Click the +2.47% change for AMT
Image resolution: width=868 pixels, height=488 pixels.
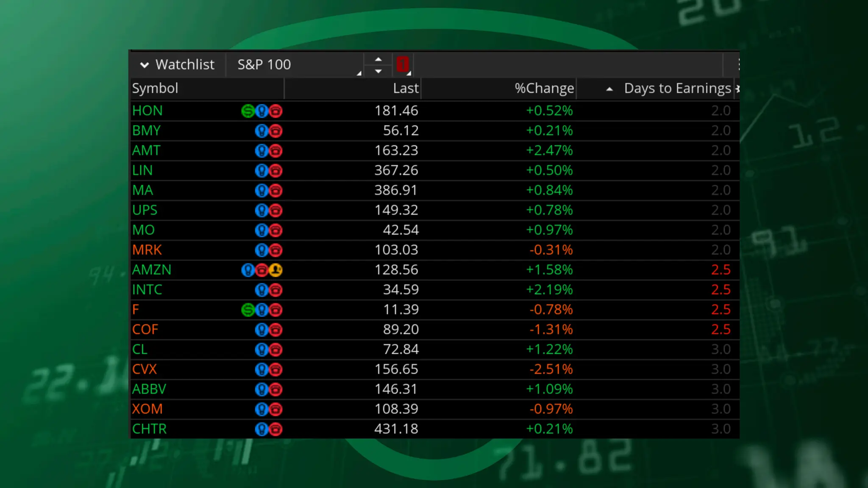549,150
